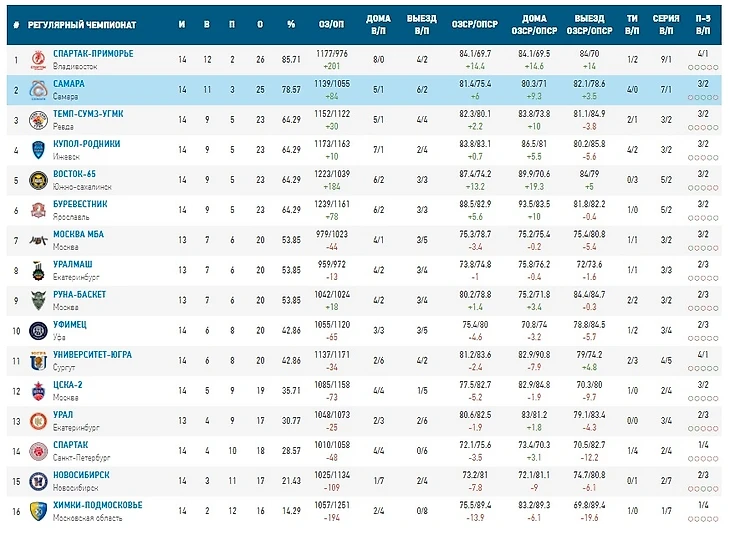Viewport: 730px width, 534px height.
Task: Click the Регулярный чемпионат column header
Action: click(75, 23)
